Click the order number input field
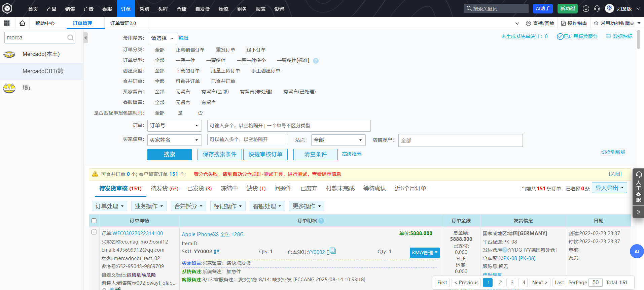The width and height of the screenshot is (644, 290). (289, 126)
